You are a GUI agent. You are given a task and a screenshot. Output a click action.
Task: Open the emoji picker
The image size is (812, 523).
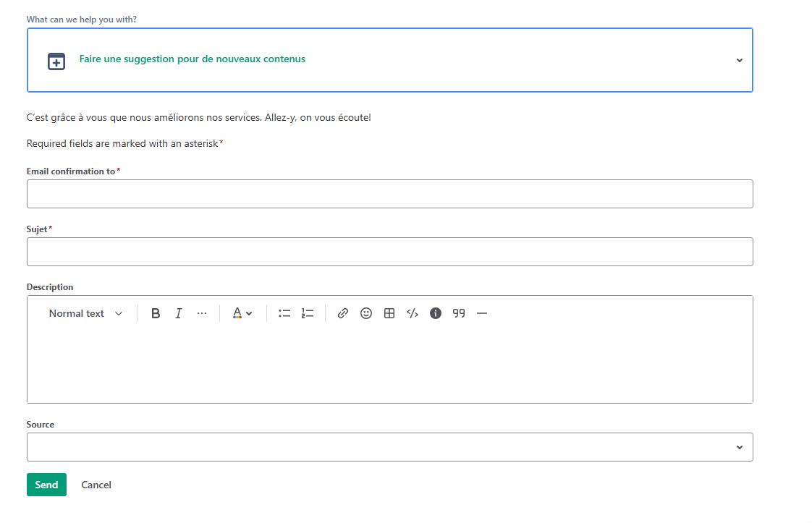(x=366, y=313)
